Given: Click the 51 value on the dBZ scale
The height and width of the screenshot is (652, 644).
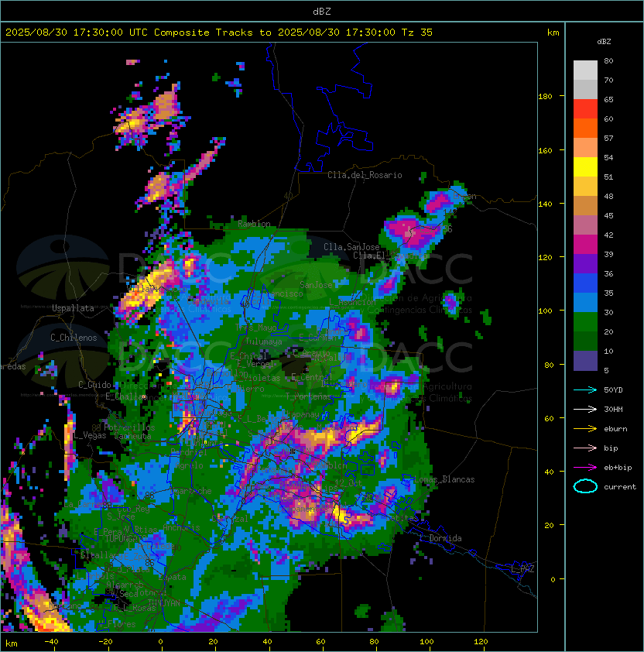Looking at the screenshot, I should [608, 177].
